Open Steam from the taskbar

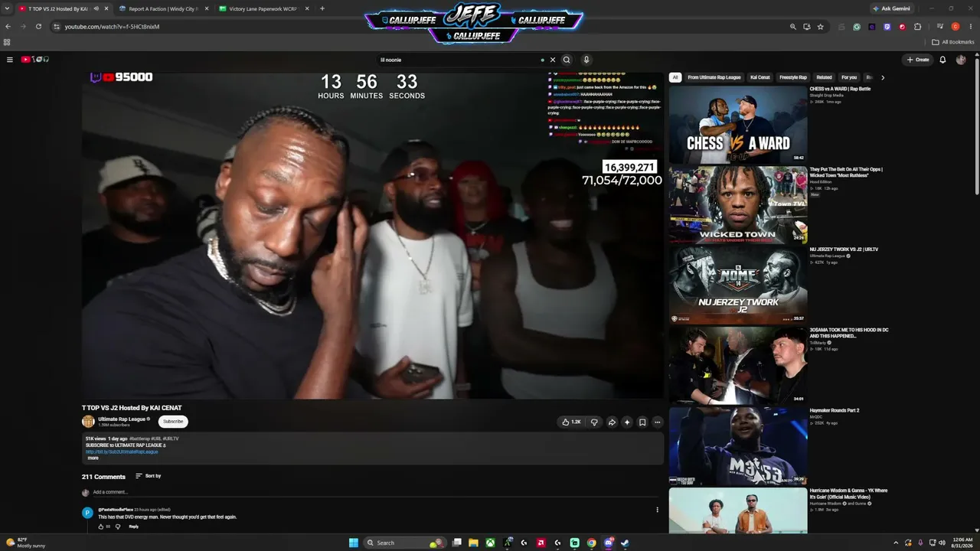tap(625, 543)
